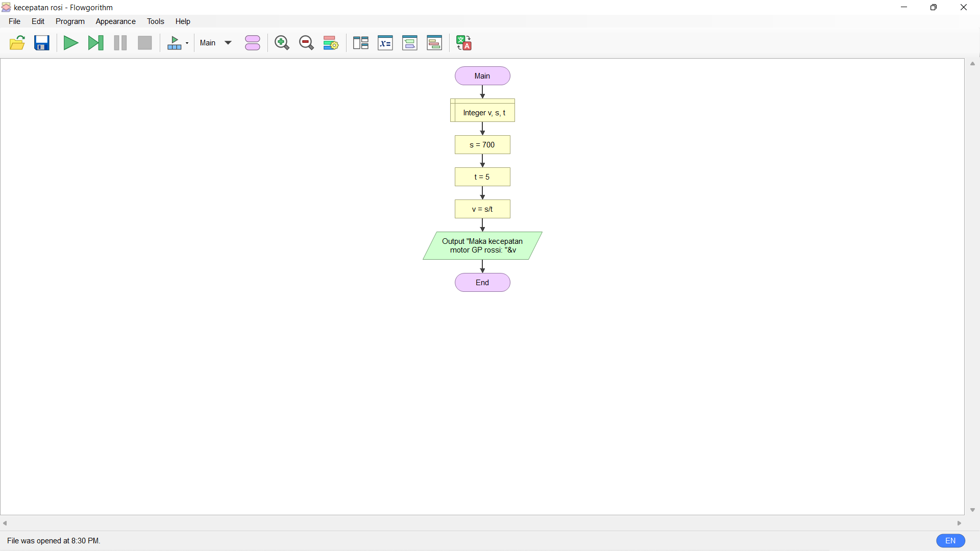Open the chart layout settings dropdown

point(330,43)
